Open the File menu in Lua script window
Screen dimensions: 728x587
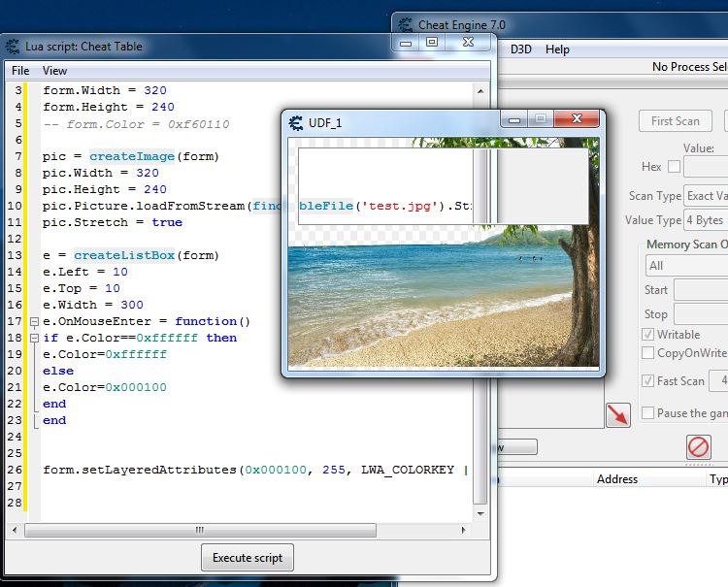pos(20,71)
